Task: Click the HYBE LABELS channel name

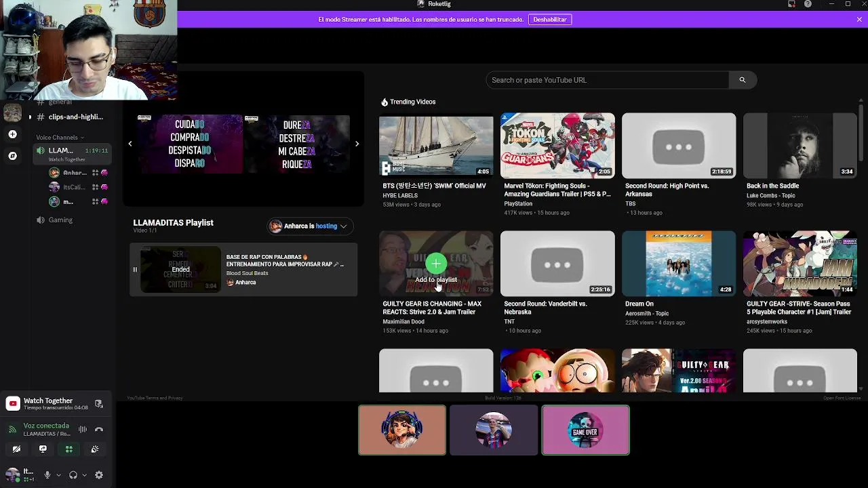Action: (x=400, y=196)
